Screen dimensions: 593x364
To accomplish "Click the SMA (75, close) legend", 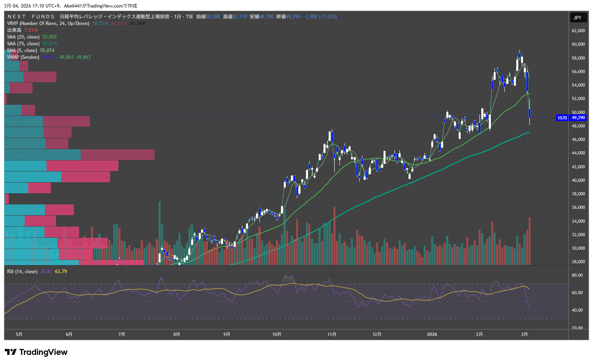I will pos(23,44).
